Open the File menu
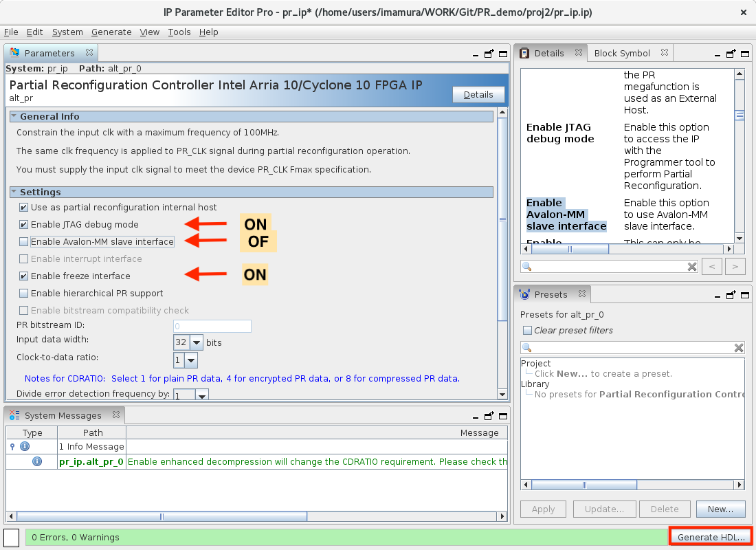The width and height of the screenshot is (756, 550). (x=11, y=32)
